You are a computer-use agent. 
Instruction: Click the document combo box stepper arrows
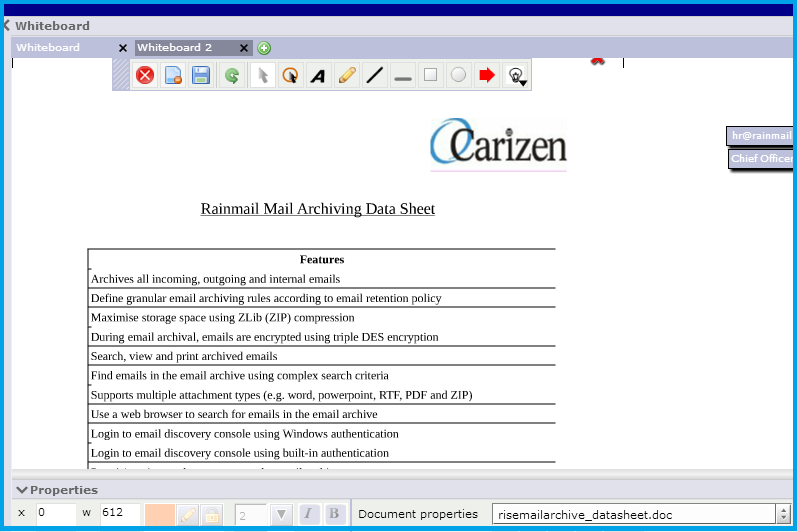(x=783, y=514)
